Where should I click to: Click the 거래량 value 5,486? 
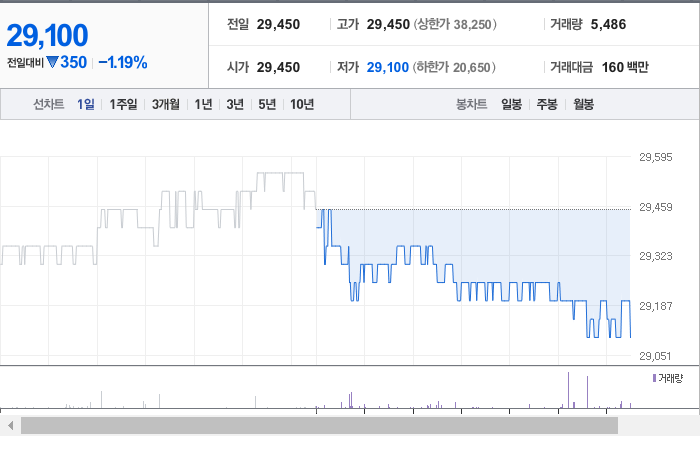(608, 25)
